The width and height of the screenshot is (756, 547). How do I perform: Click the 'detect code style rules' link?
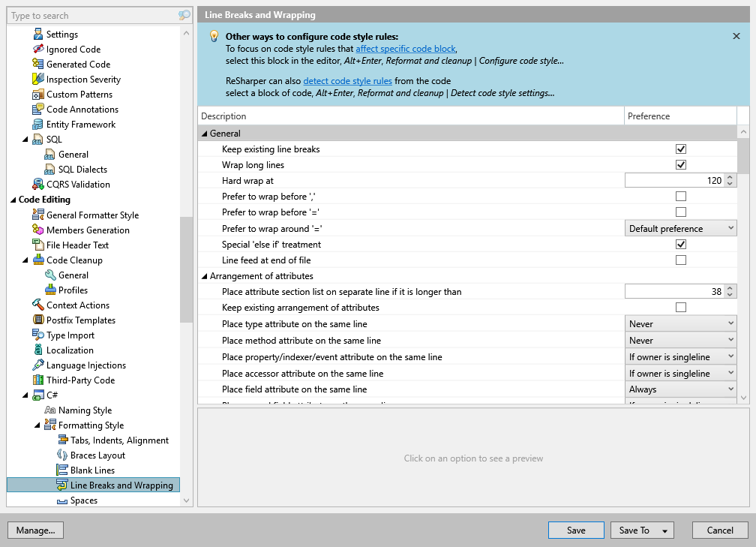(x=347, y=81)
